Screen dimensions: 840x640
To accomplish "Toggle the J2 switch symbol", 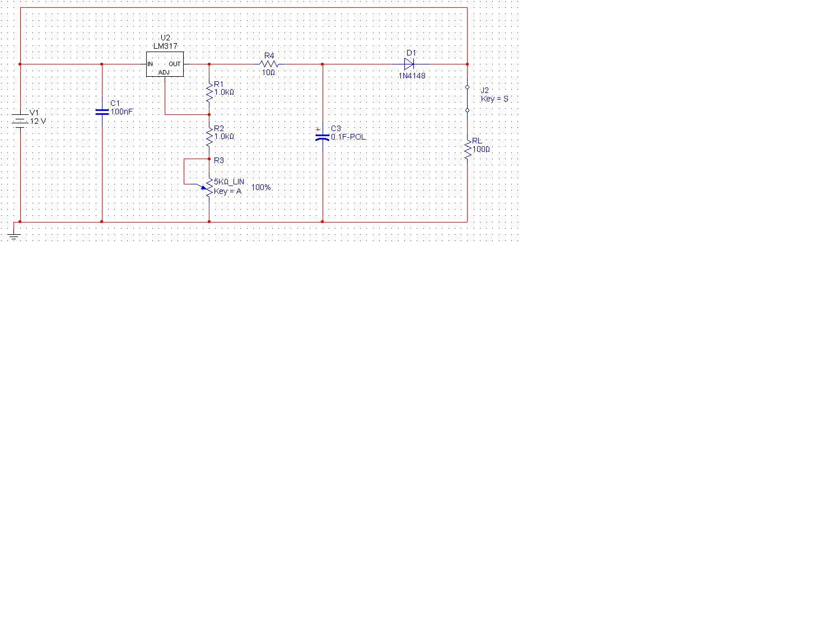I will tap(467, 99).
